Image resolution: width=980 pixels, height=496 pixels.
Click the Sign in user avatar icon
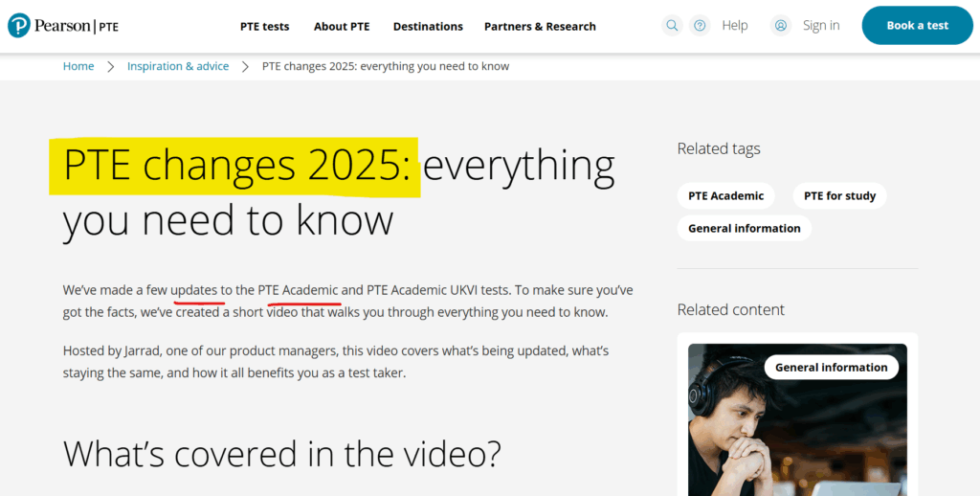[781, 26]
